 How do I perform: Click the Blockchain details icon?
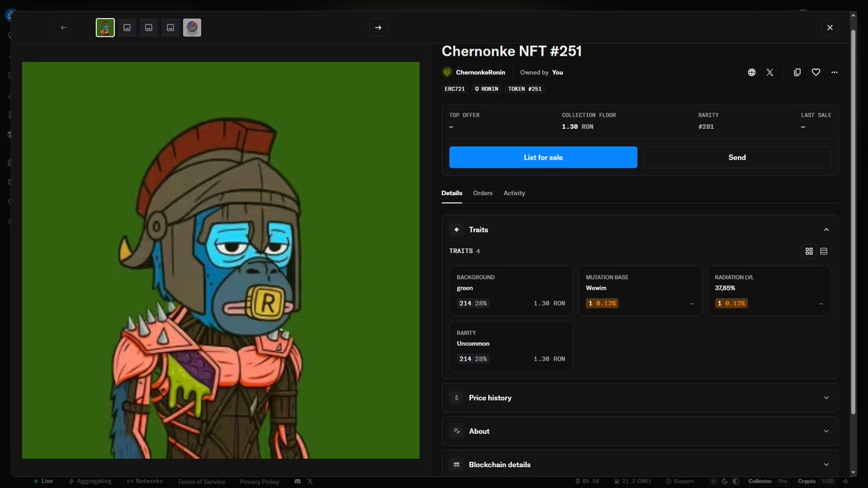coord(456,464)
